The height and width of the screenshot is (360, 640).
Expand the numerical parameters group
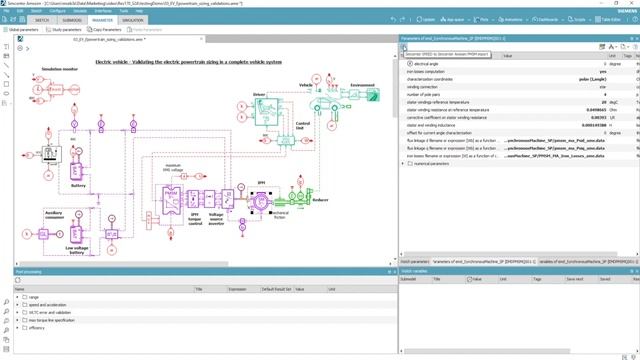[402, 164]
